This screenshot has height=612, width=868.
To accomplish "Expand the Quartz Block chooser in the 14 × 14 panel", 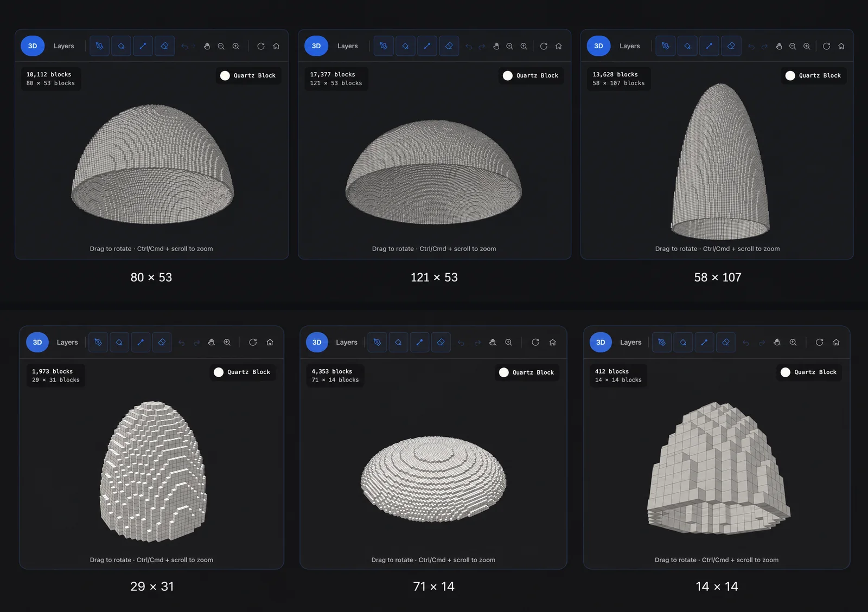I will click(x=809, y=372).
